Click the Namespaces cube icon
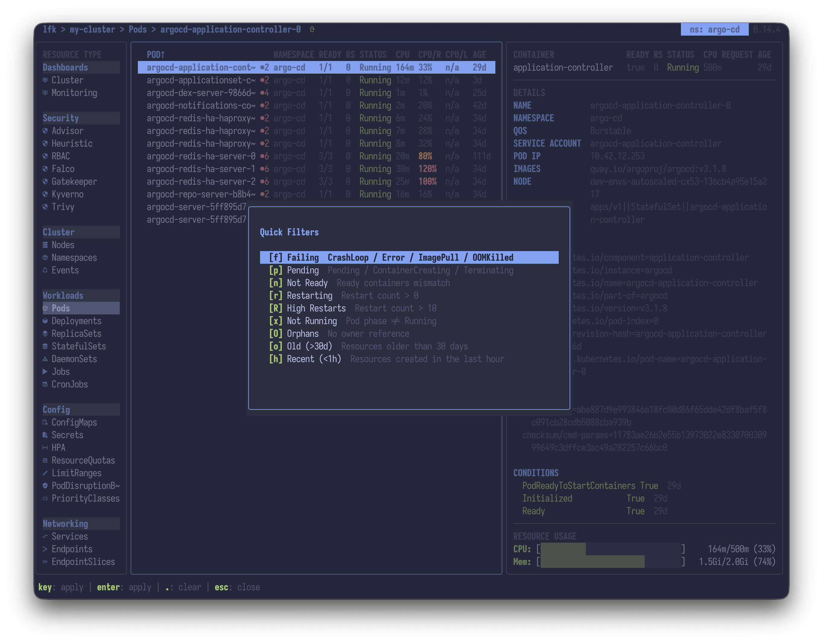Screen dimensions: 823x644 tap(45, 257)
